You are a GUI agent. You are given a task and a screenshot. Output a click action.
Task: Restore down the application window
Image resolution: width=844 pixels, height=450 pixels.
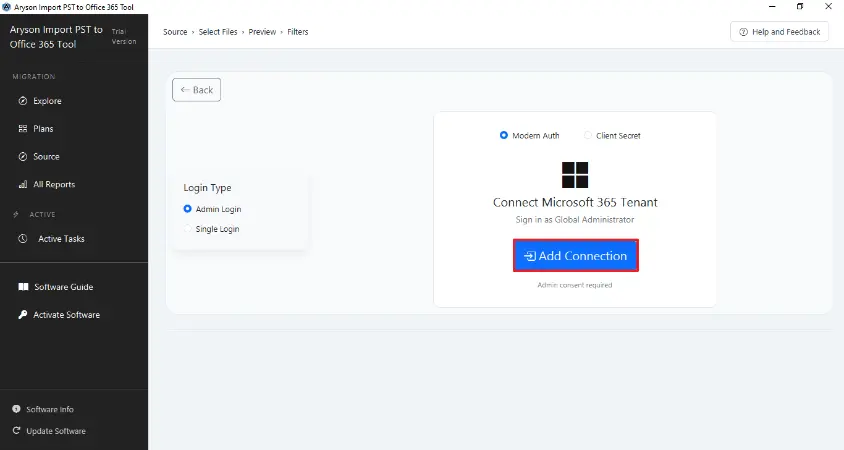pyautogui.click(x=800, y=6)
